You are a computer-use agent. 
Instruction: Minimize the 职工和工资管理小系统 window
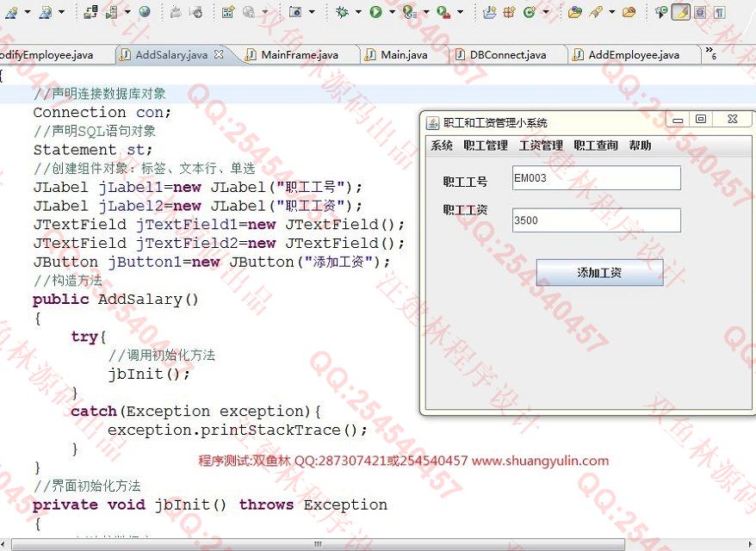click(678, 120)
